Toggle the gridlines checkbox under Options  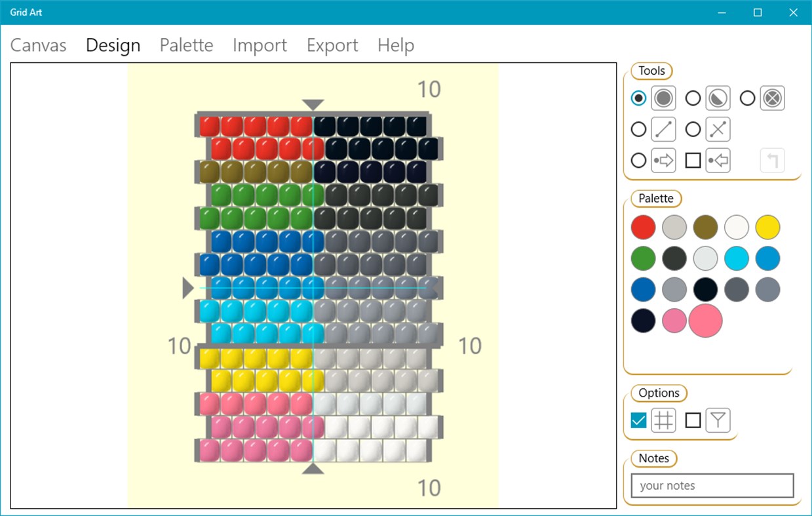pyautogui.click(x=638, y=420)
